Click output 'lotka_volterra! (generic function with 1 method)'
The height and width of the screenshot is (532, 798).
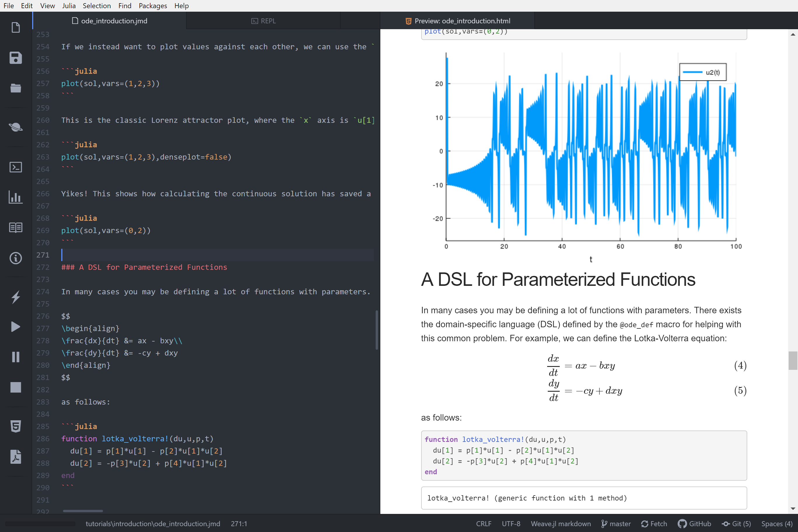pyautogui.click(x=527, y=498)
